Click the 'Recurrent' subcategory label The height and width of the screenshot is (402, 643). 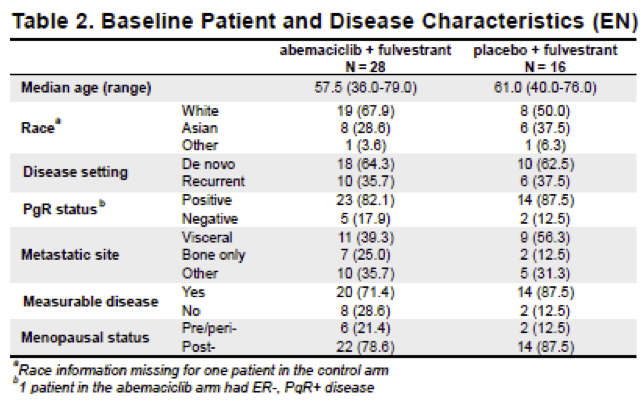click(208, 179)
